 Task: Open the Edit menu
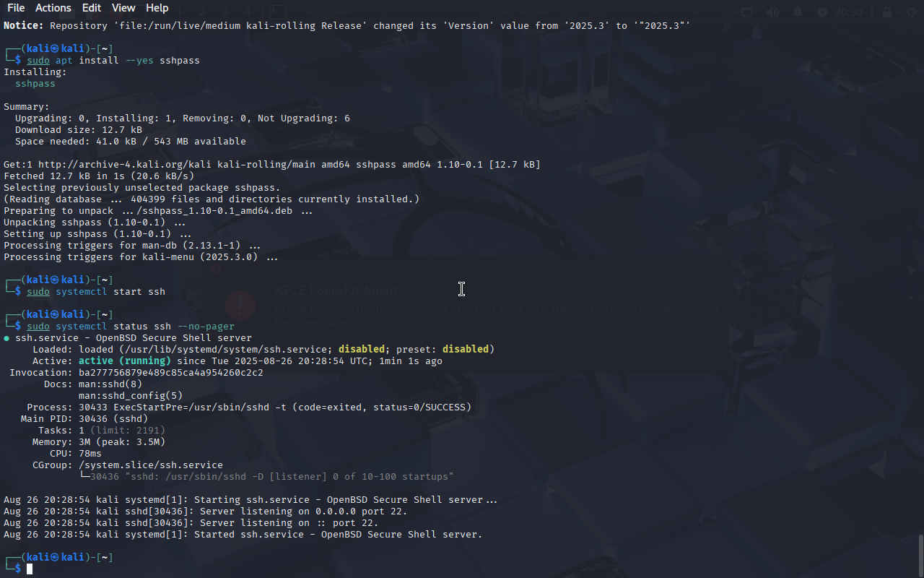(91, 8)
